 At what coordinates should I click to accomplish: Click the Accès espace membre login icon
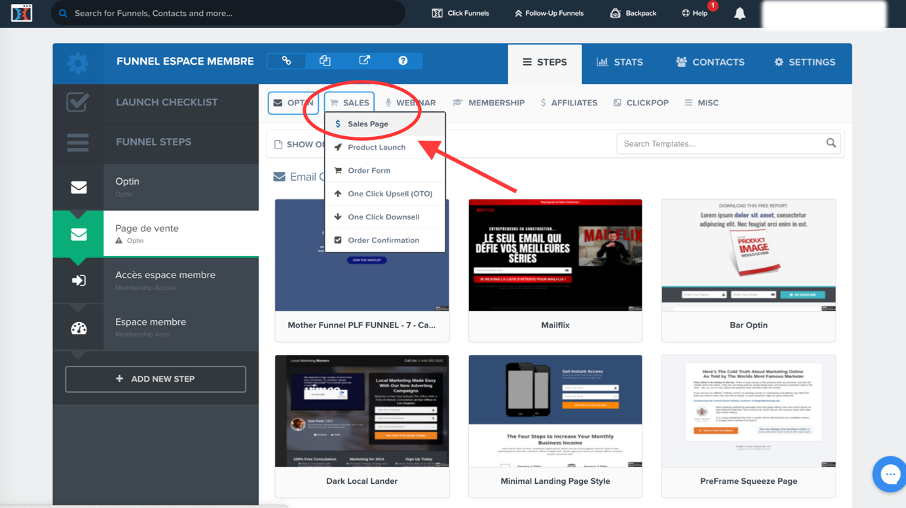79,281
